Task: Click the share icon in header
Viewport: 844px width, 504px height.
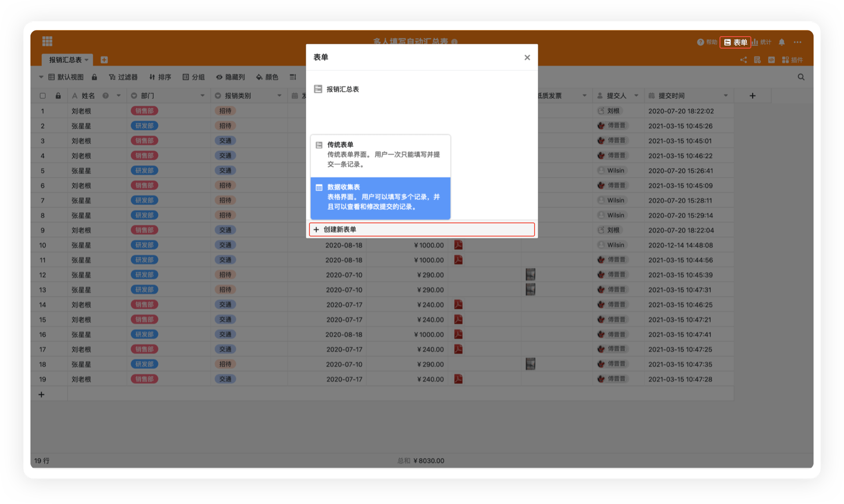Action: point(743,60)
